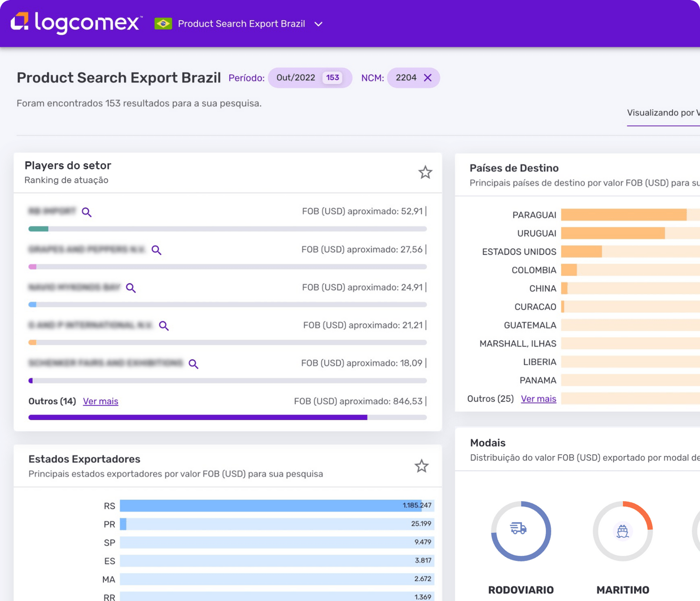Click magnifier beside second ranked player

[156, 250]
